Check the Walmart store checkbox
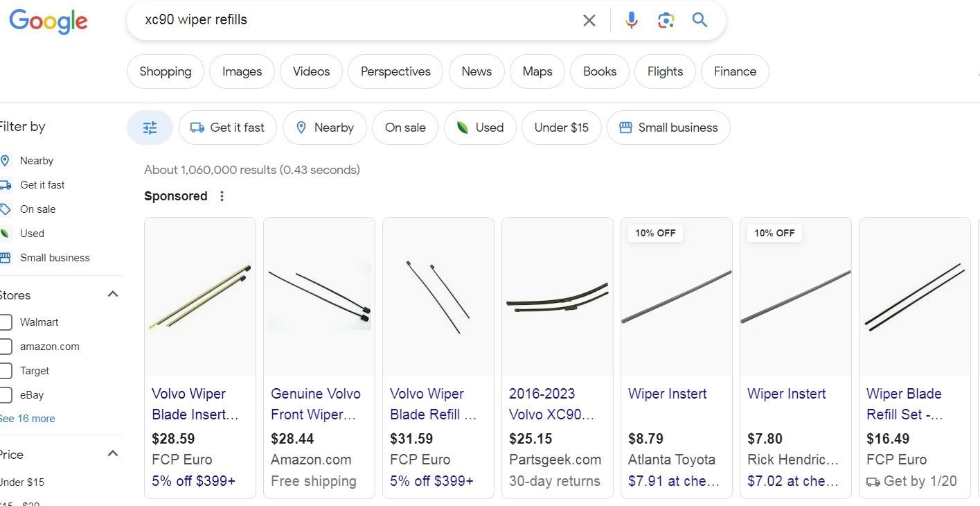The image size is (980, 506). 6,322
